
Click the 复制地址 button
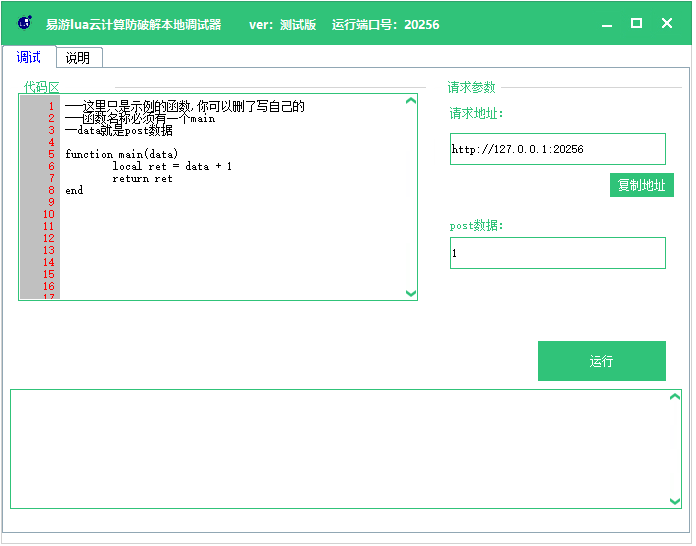pos(644,186)
